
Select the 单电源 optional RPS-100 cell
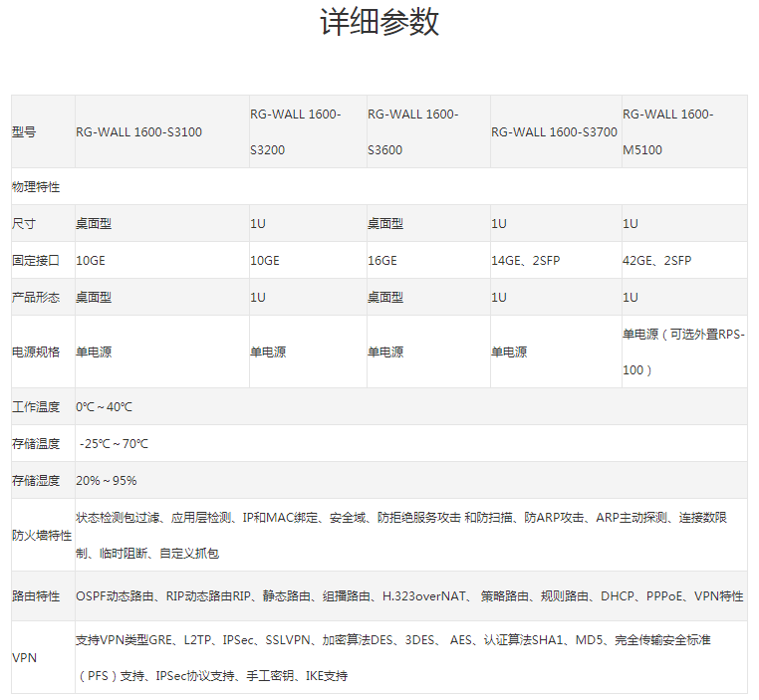683,352
